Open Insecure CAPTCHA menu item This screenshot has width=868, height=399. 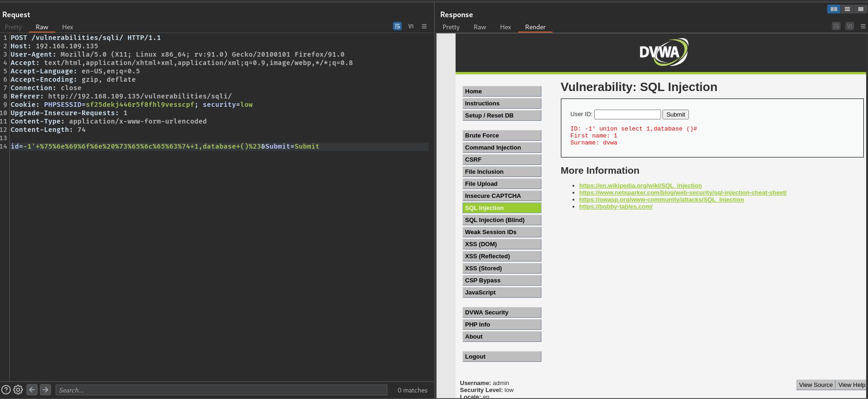tap(502, 196)
